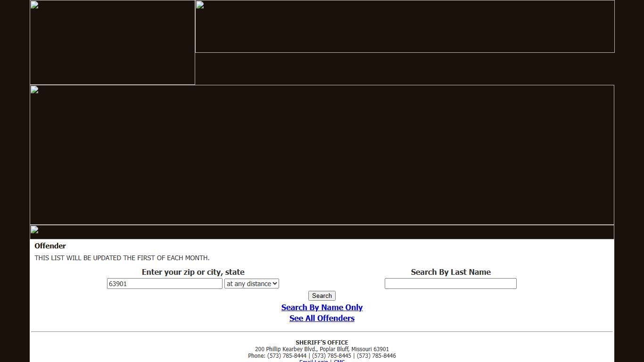Click the broken logo image at top left
The width and height of the screenshot is (644, 362).
(112, 42)
